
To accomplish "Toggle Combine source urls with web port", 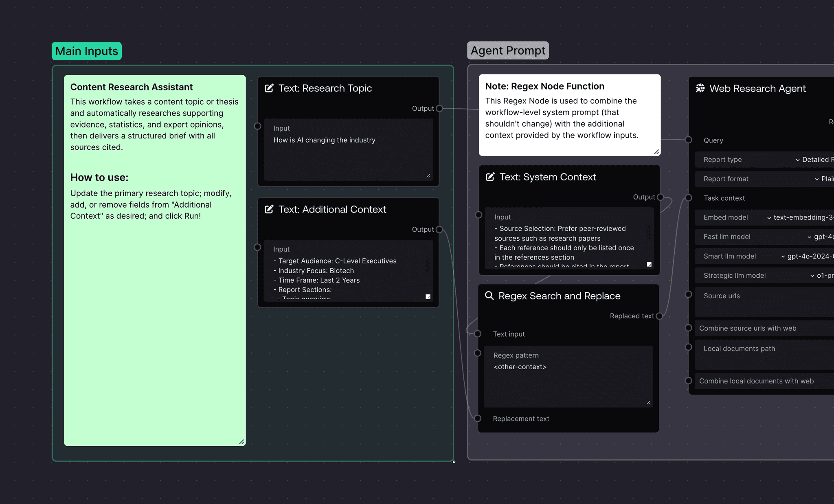I will coord(689,328).
